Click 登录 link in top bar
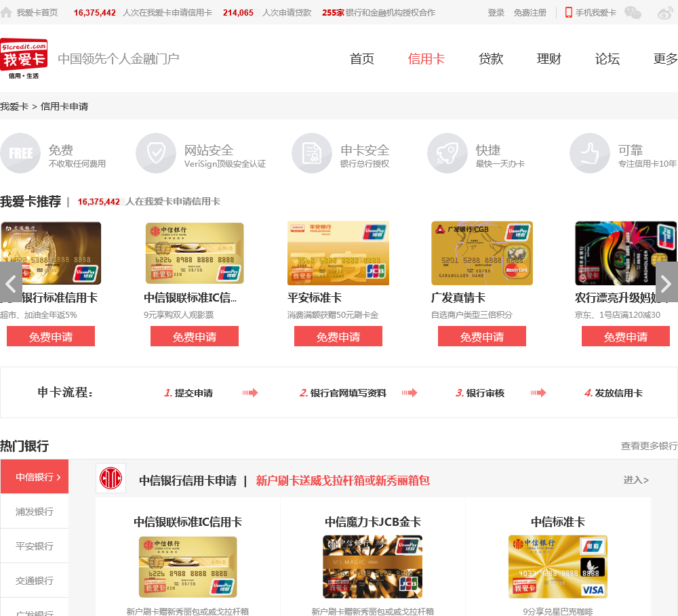This screenshot has width=678, height=616. point(496,13)
